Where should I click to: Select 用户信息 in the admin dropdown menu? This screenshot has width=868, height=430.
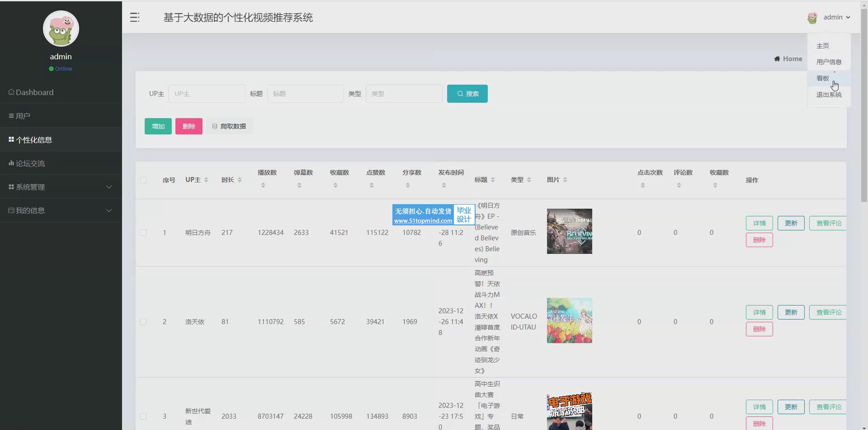tap(829, 62)
